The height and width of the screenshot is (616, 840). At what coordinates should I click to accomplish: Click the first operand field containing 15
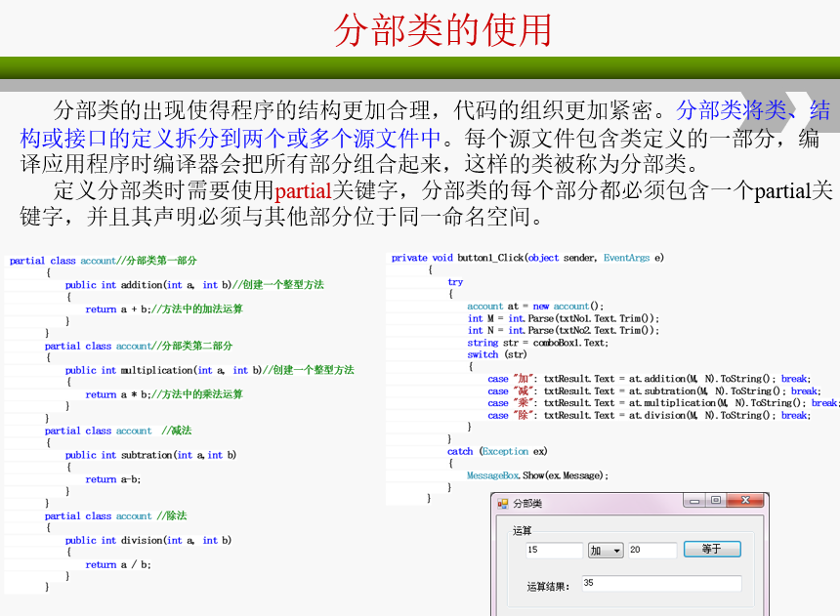click(554, 551)
